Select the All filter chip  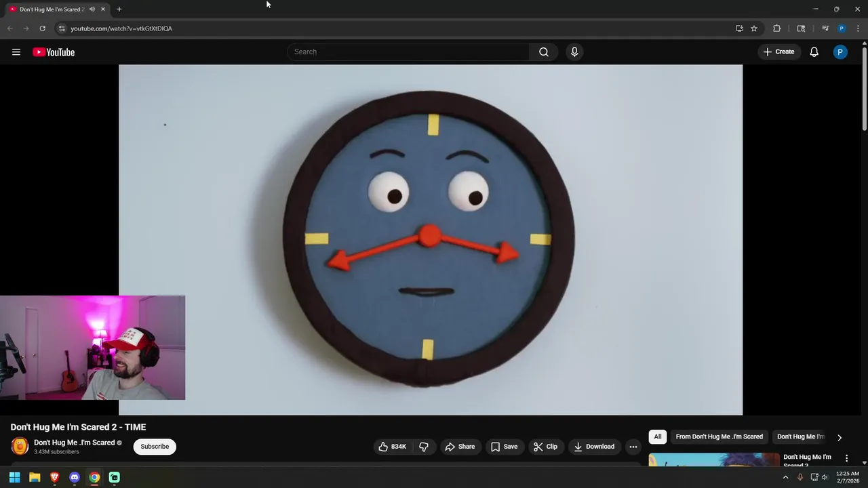658,436
